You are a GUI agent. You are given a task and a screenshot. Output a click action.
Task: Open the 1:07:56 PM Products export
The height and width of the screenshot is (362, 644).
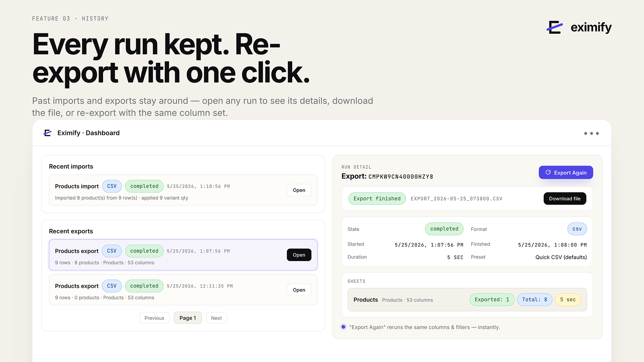click(299, 255)
